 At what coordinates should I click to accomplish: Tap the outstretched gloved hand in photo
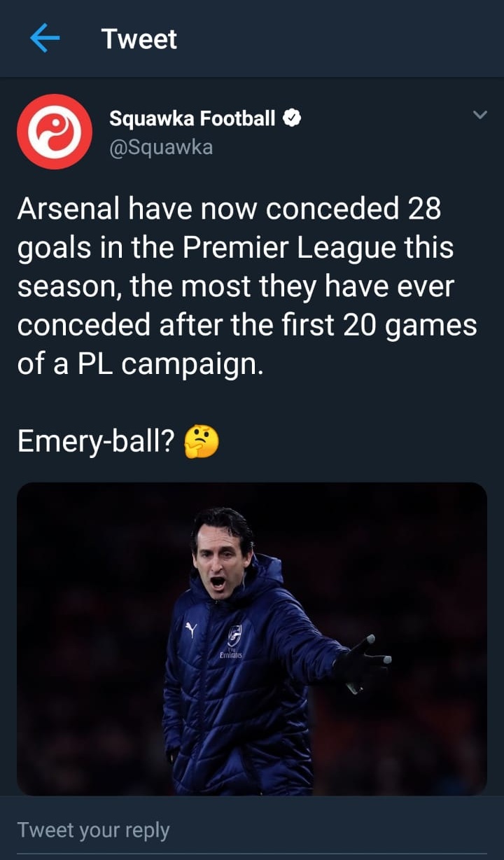(363, 663)
